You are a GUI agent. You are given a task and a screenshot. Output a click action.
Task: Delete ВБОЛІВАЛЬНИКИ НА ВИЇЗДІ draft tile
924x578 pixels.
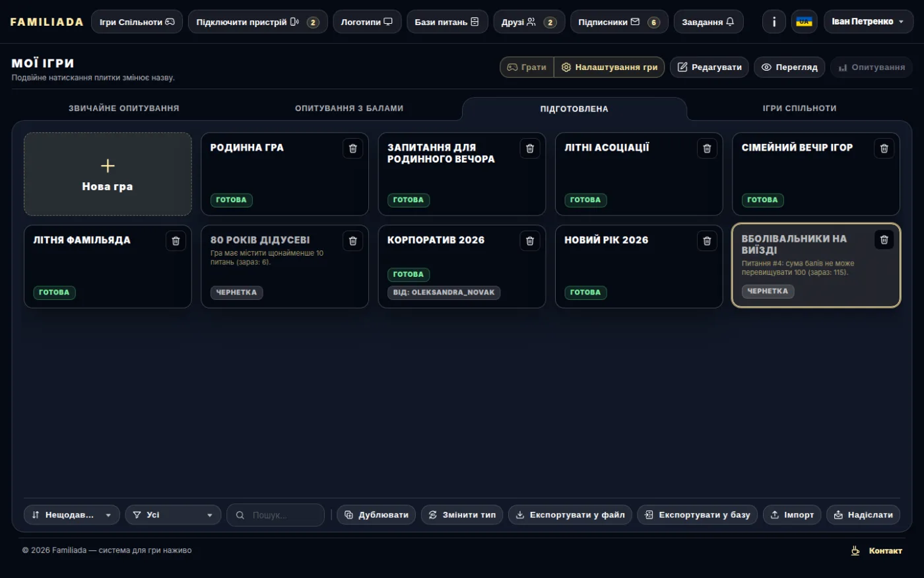click(x=884, y=240)
